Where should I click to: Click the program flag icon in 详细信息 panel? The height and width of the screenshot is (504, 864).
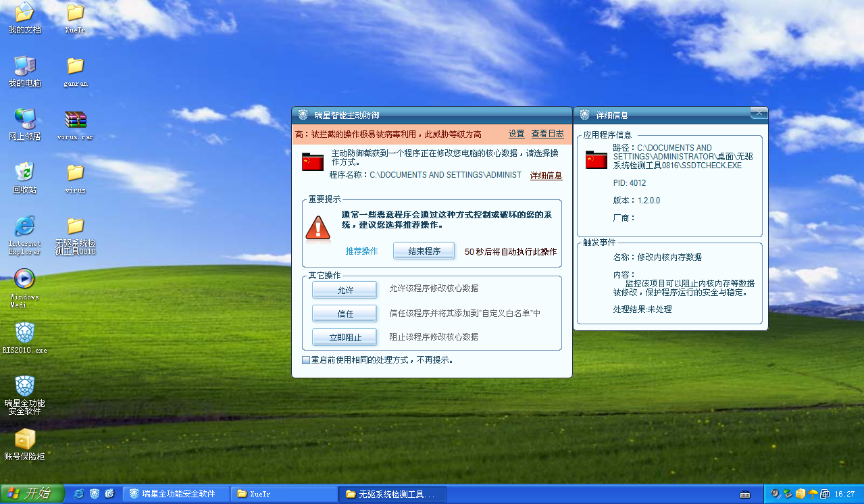point(596,159)
